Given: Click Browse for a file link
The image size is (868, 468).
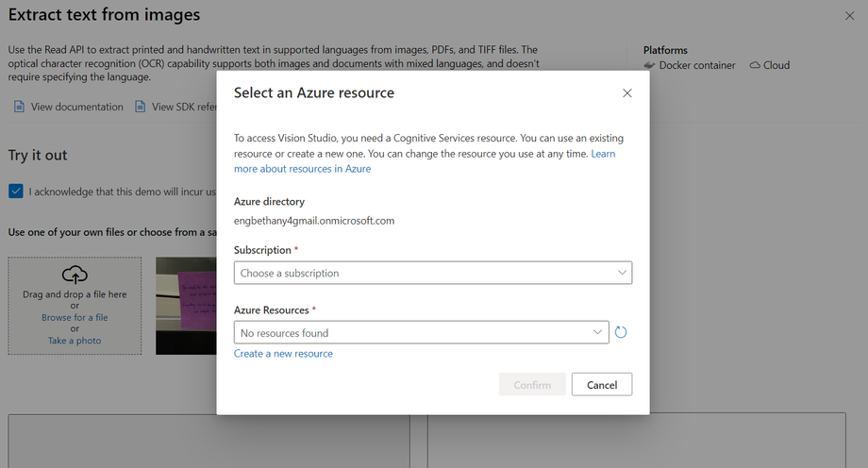Looking at the screenshot, I should [75, 318].
